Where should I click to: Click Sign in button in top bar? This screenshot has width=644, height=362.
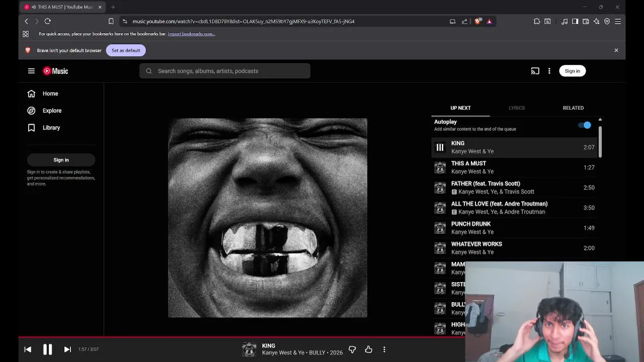point(572,71)
